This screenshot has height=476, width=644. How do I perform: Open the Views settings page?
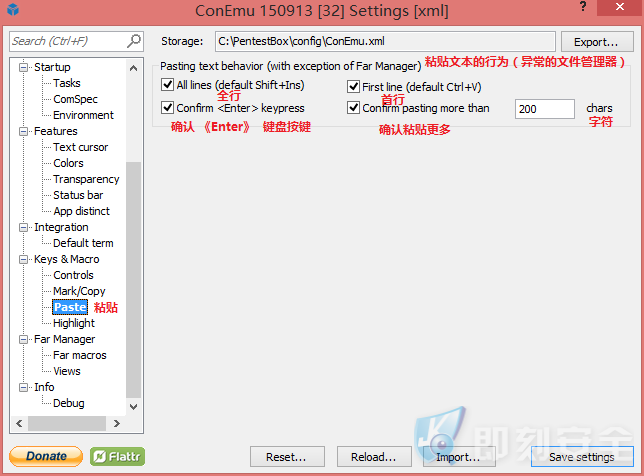(x=67, y=371)
